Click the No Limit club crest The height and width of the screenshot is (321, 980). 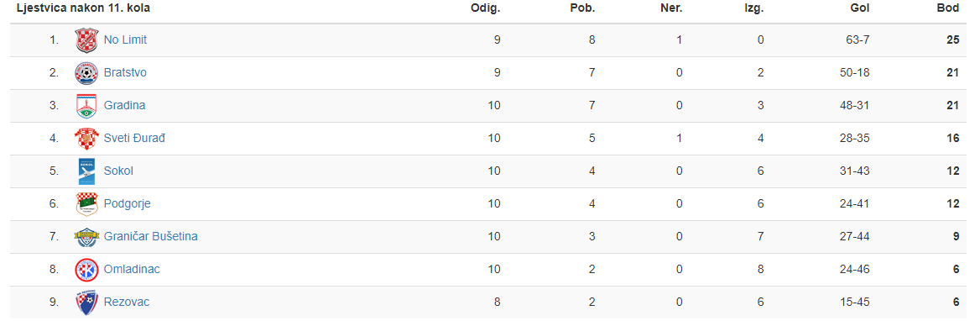pos(87,40)
